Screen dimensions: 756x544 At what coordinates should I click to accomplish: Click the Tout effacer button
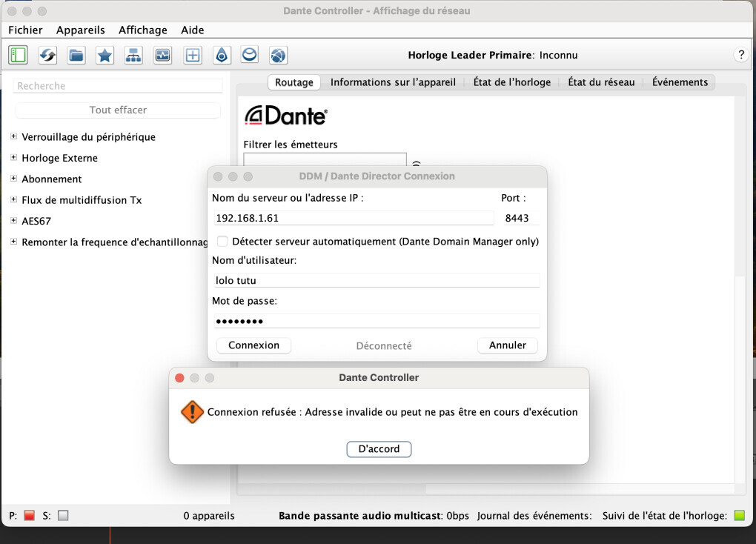pyautogui.click(x=118, y=110)
